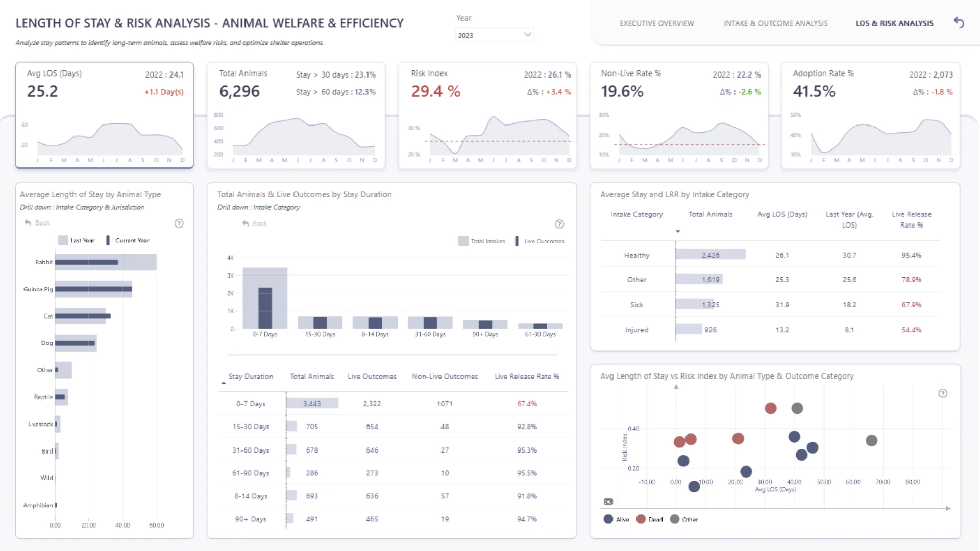
Task: Click the 54.4% Live Release Rate value
Action: tap(911, 330)
